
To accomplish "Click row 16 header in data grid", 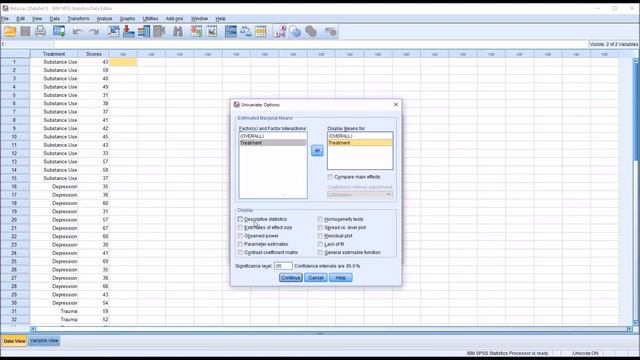I will 14,187.
